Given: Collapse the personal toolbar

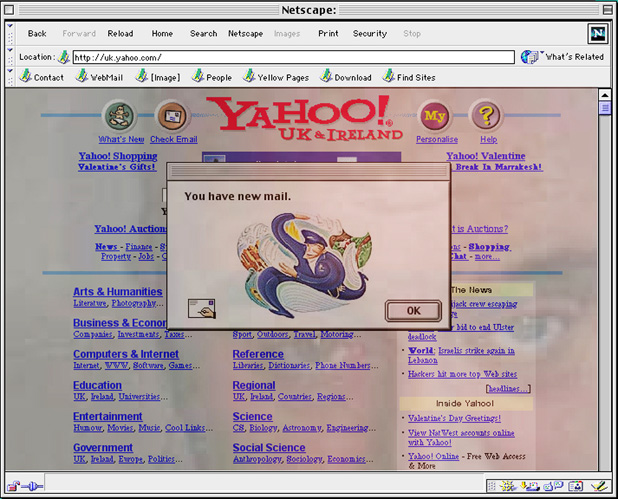Looking at the screenshot, I should tap(10, 76).
